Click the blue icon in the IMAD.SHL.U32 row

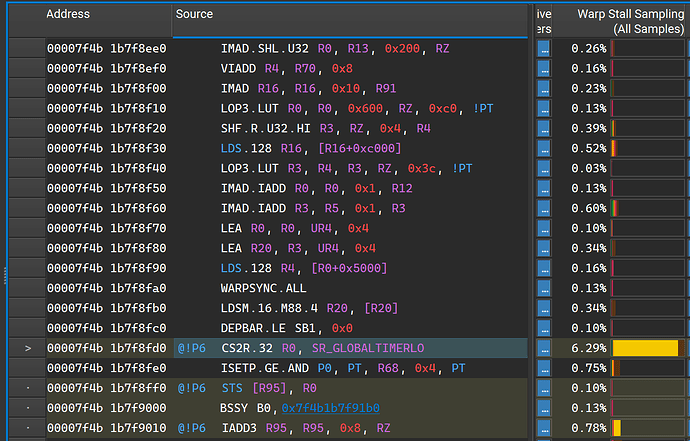click(x=544, y=48)
